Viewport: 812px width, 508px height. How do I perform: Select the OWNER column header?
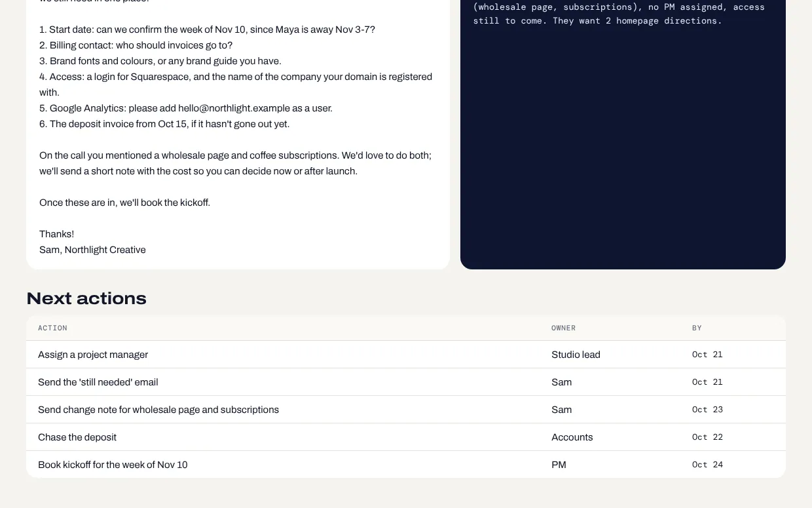click(x=563, y=328)
